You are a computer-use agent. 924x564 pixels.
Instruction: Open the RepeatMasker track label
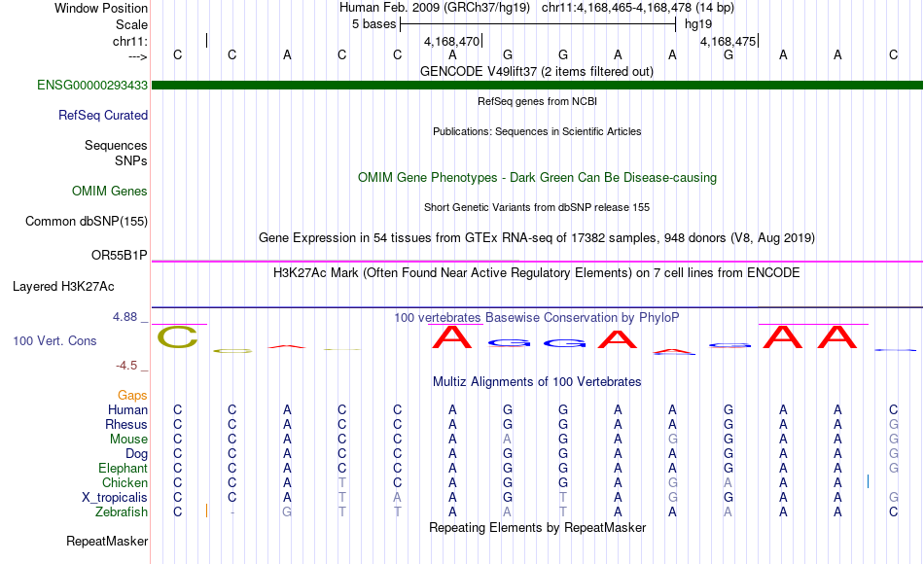point(107,541)
